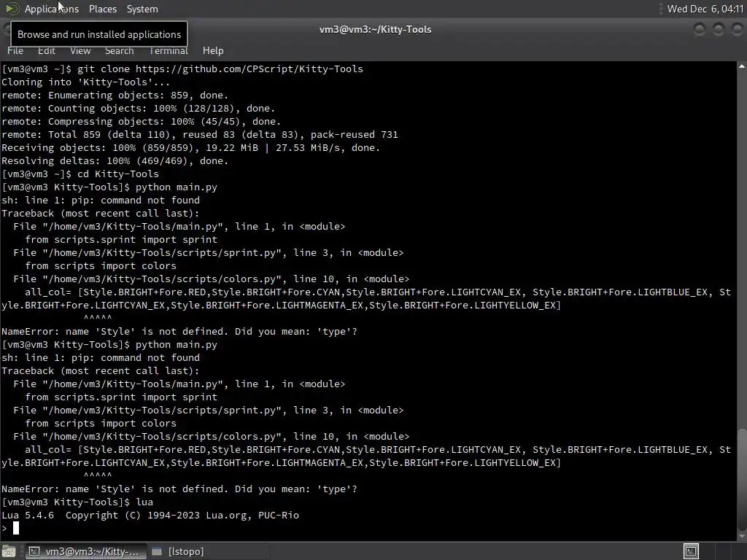Open the terminal View menu
This screenshot has height=560, width=747.
[x=80, y=50]
